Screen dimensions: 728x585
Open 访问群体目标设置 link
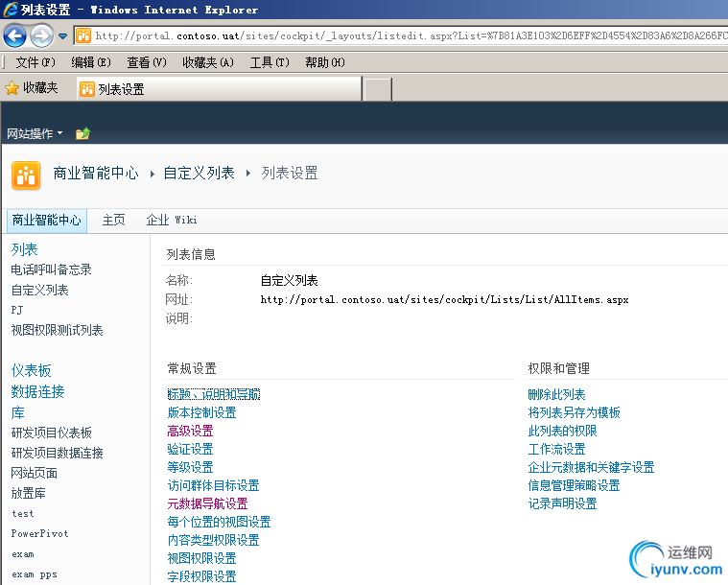tap(214, 485)
